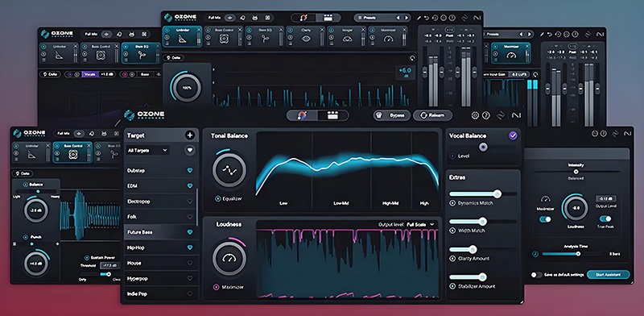Click the Delta button in top window
This screenshot has height=316, width=644.
(174, 58)
